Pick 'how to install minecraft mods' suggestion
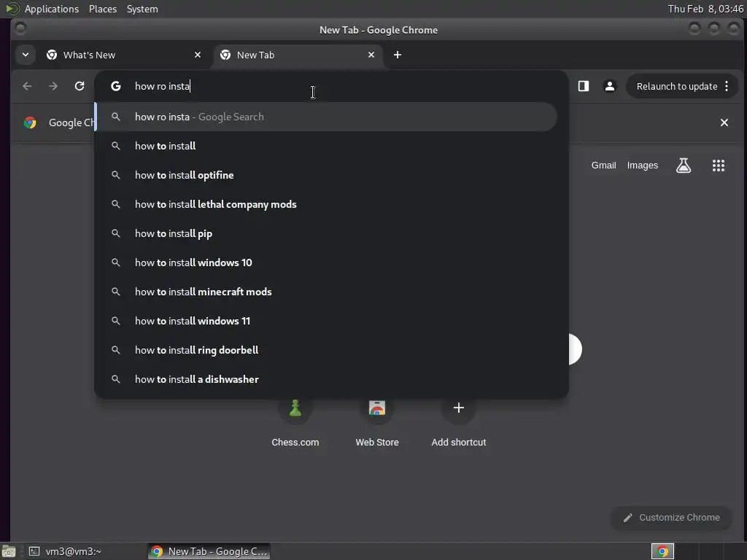The width and height of the screenshot is (747, 560). point(326,292)
